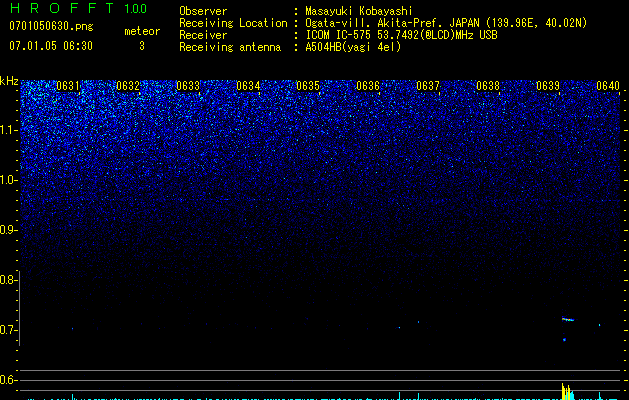Click the 0639 time marker

pyautogui.click(x=548, y=86)
